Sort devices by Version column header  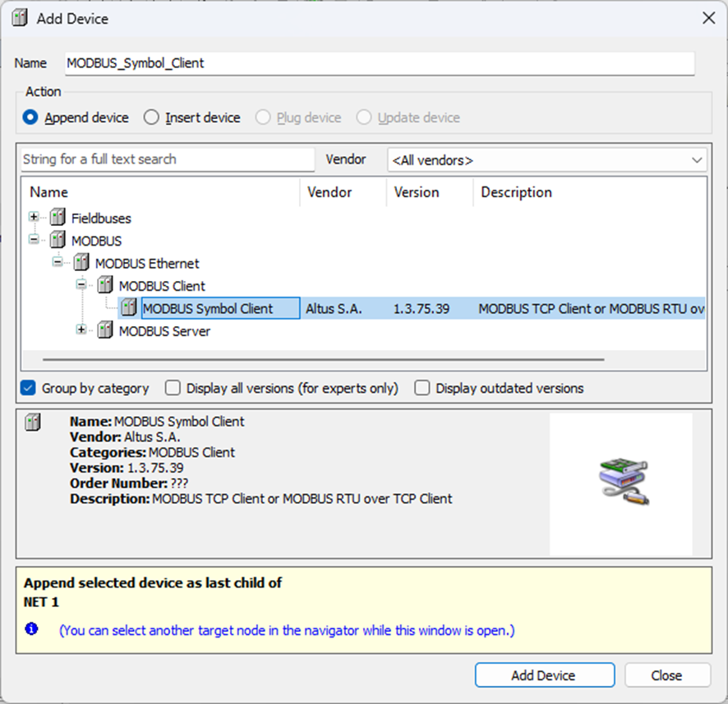tap(417, 192)
